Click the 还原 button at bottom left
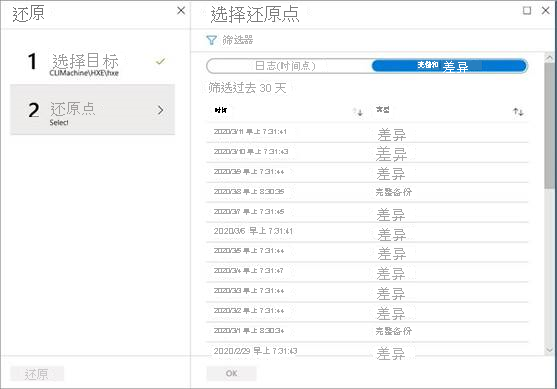This screenshot has height=389, width=557. (x=37, y=374)
